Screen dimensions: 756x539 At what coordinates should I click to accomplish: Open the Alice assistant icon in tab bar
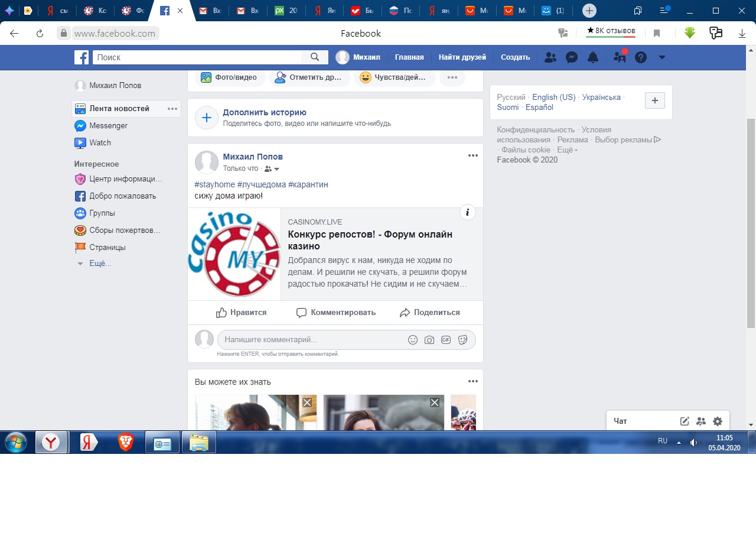coord(9,11)
